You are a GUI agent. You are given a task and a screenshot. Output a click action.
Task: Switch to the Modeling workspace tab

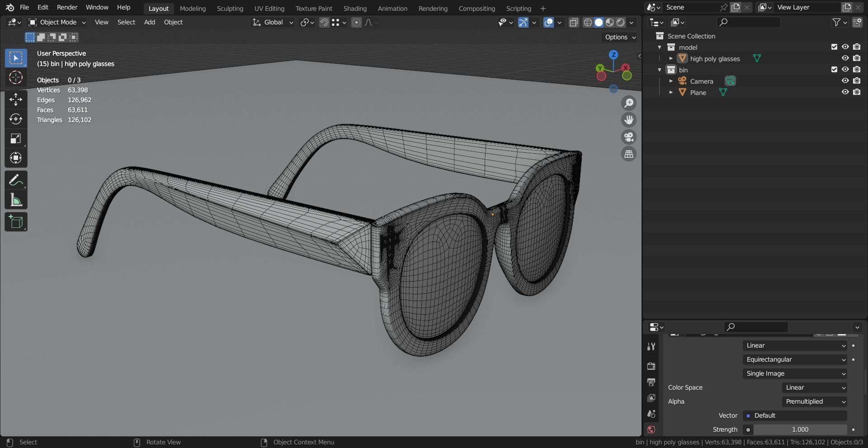(x=193, y=9)
